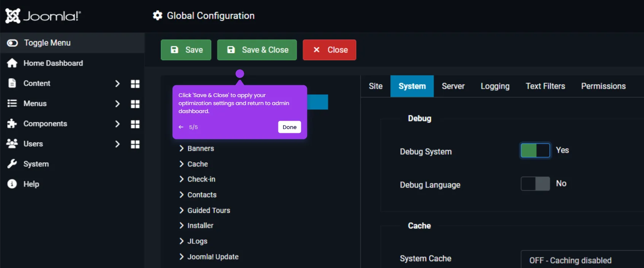Click the System wrench icon

12,164
